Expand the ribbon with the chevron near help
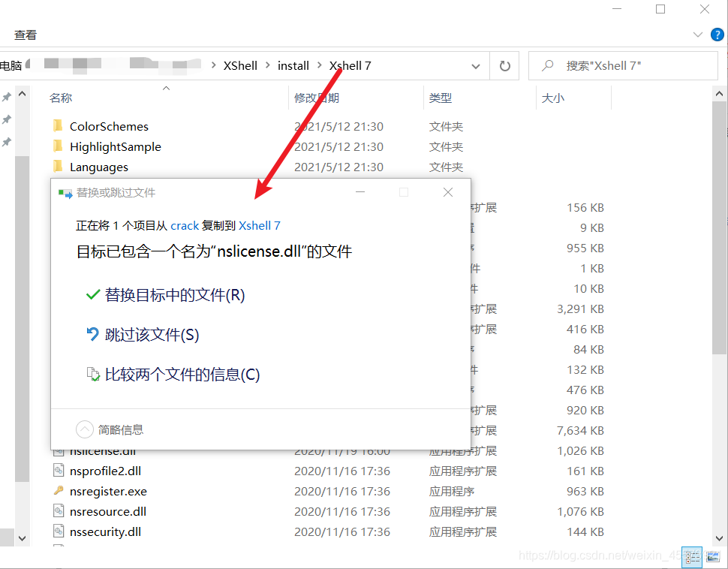Image resolution: width=728 pixels, height=569 pixels. tap(697, 35)
